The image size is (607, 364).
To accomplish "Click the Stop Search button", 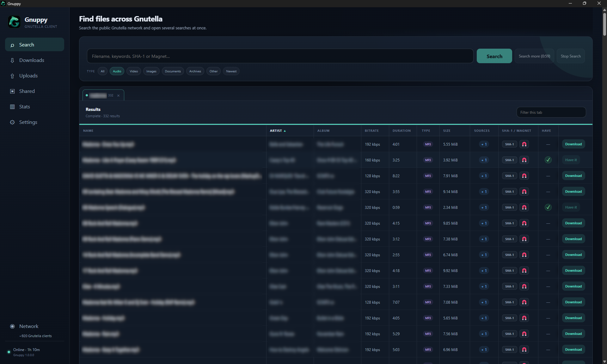I will point(570,56).
